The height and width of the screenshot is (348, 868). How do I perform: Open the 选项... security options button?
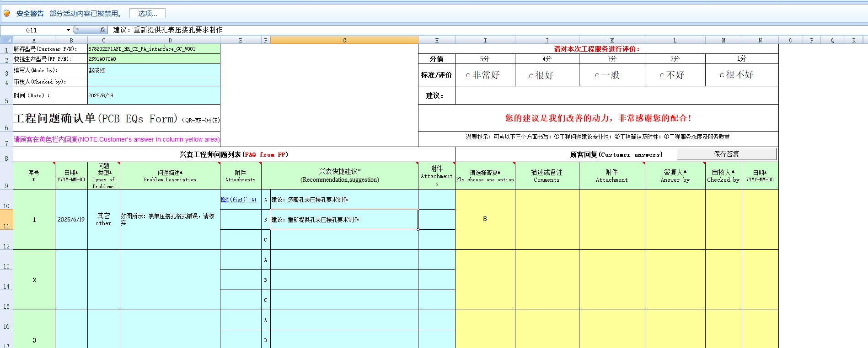[x=147, y=13]
